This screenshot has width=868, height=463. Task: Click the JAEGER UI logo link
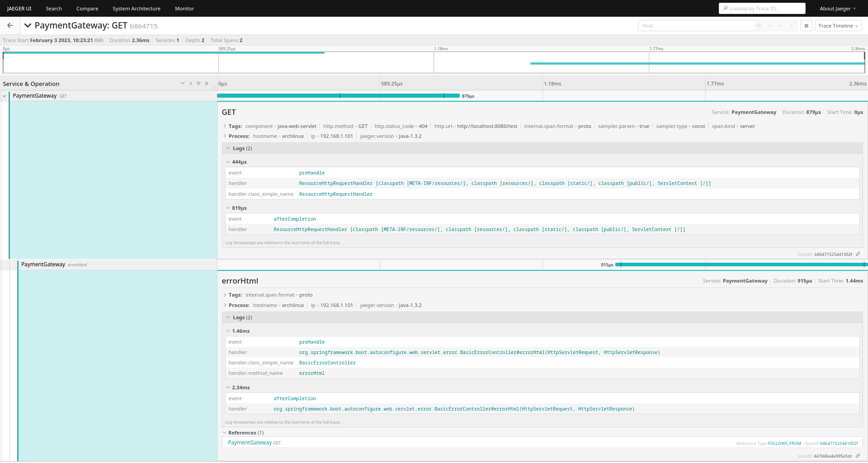[x=19, y=9]
